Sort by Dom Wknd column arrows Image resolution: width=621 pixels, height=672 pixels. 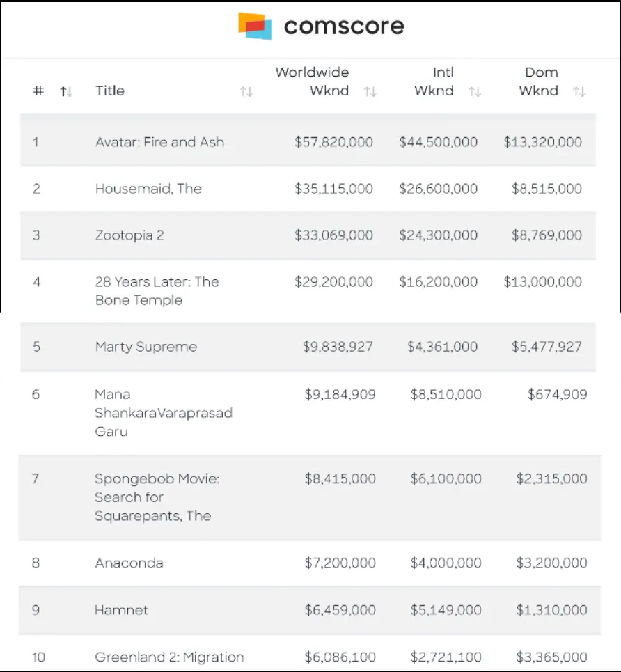point(579,91)
